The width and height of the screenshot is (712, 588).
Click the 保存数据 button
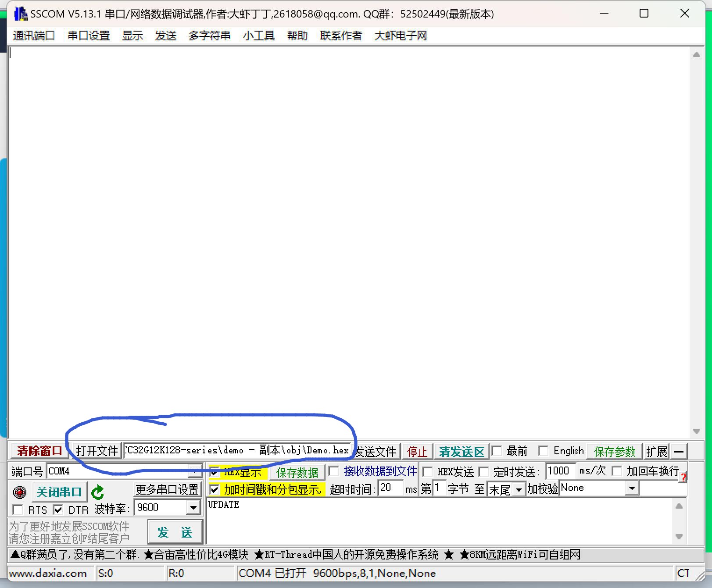(297, 472)
